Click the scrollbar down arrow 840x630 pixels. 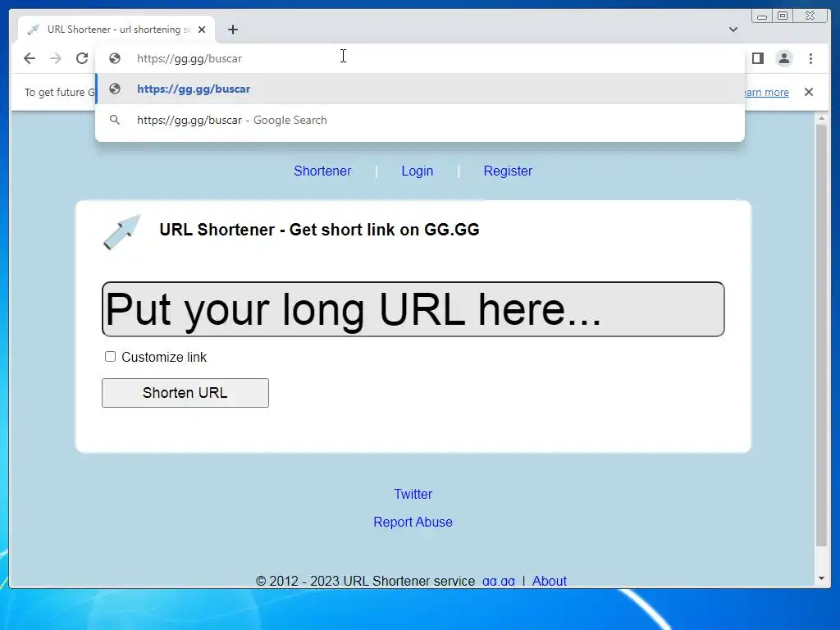(821, 578)
